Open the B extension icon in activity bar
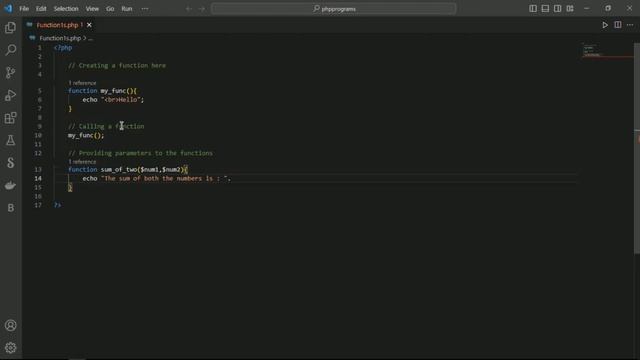This screenshot has width=640, height=360. click(x=11, y=208)
